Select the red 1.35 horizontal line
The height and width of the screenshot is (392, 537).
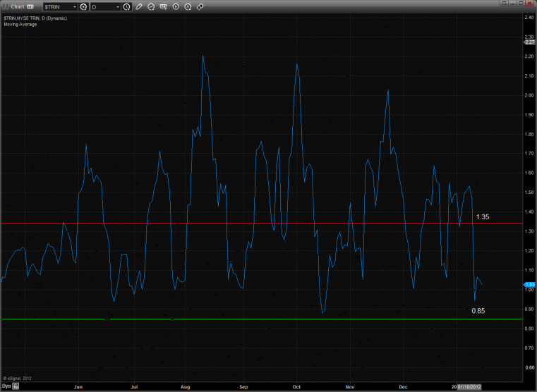tap(262, 223)
